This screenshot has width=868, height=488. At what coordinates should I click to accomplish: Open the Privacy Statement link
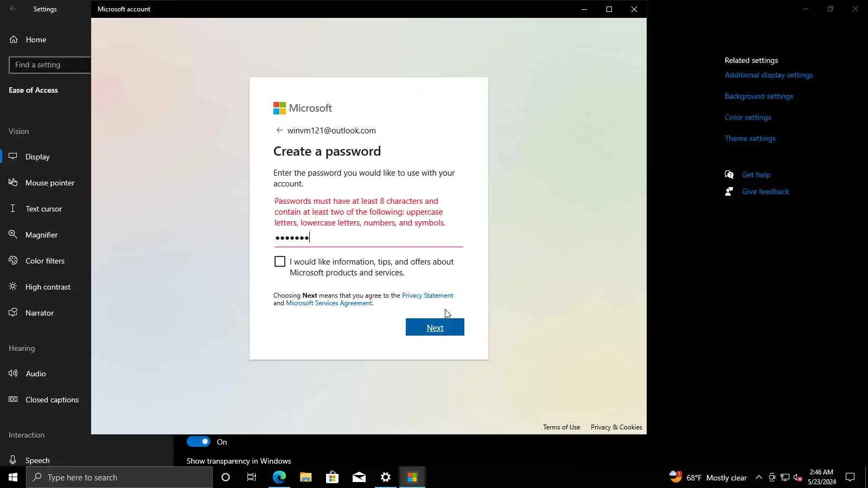click(427, 296)
